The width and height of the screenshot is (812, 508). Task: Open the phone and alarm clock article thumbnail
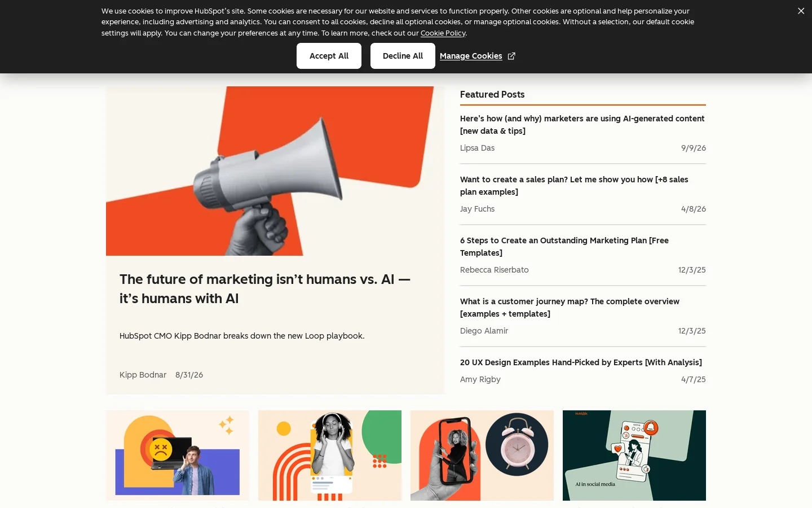click(x=482, y=456)
